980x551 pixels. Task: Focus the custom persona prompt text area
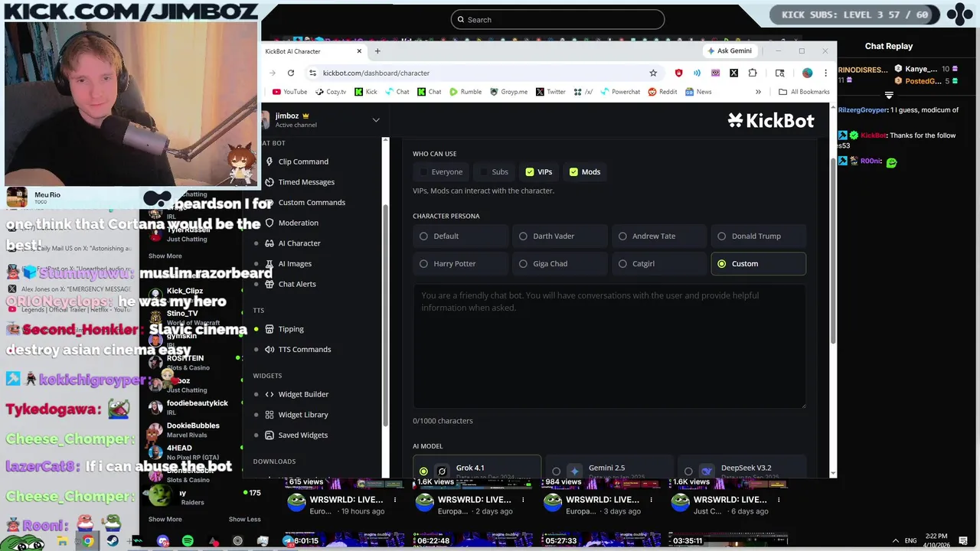pyautogui.click(x=609, y=346)
